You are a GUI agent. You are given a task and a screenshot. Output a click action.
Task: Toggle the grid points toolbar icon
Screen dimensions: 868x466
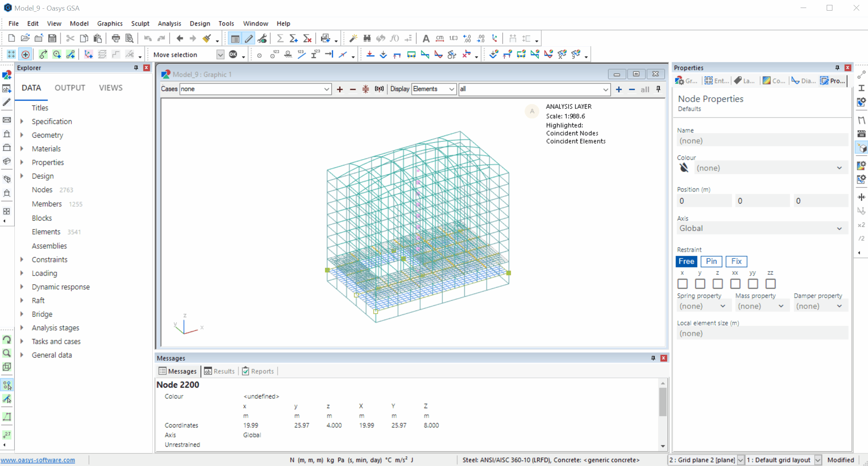(11, 55)
